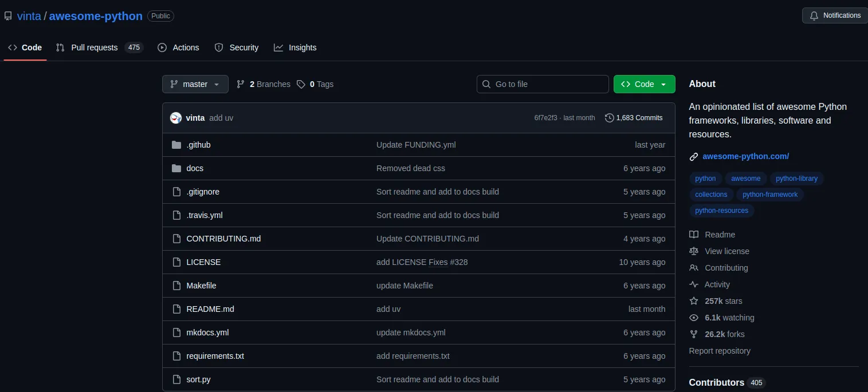The width and height of the screenshot is (868, 392).
Task: Click the sort.py file icon
Action: [x=176, y=379]
